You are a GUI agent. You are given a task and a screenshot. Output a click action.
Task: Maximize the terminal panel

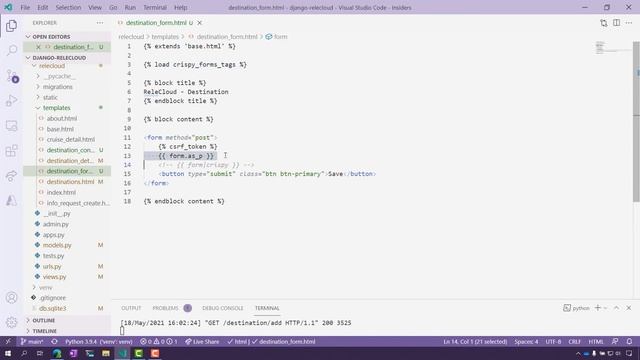[616, 308]
